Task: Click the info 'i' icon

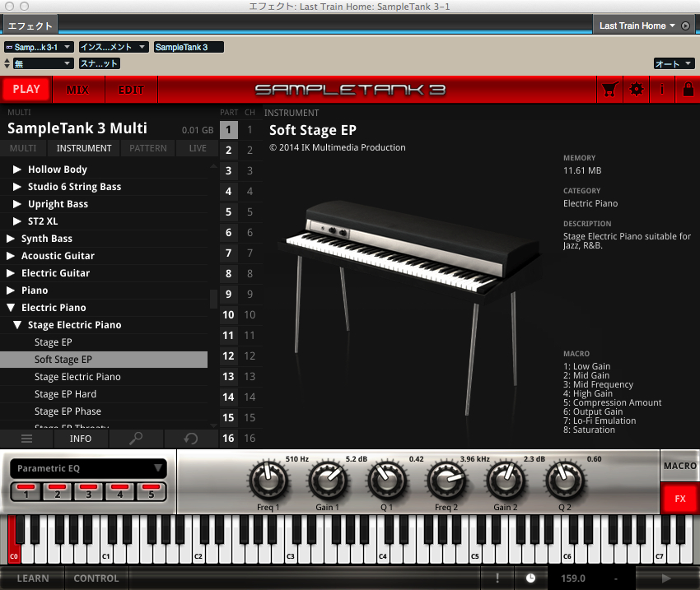Action: [x=662, y=90]
